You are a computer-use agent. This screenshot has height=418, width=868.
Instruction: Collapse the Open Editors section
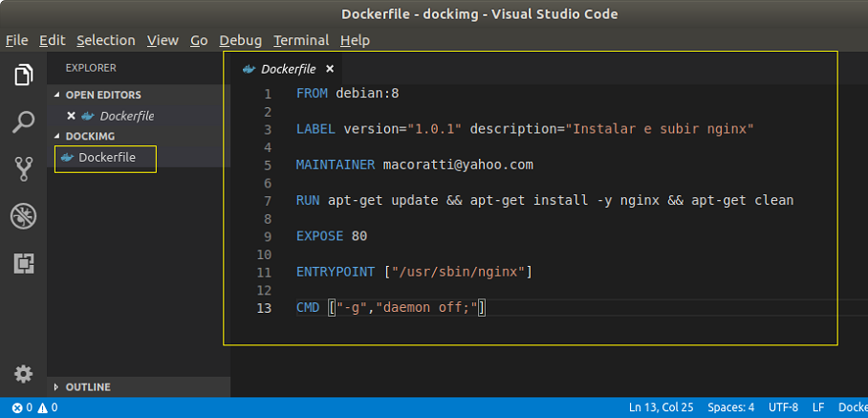pos(55,95)
